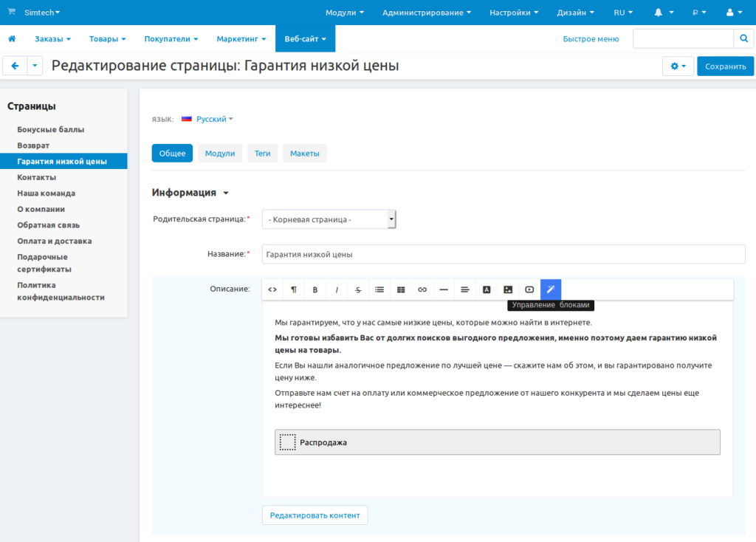Insert a video in the editor
This screenshot has width=756, height=542.
pos(529,289)
